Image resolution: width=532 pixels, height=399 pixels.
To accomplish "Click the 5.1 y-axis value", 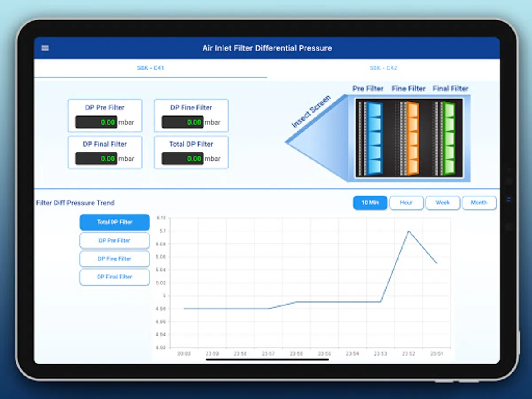I will (162, 231).
